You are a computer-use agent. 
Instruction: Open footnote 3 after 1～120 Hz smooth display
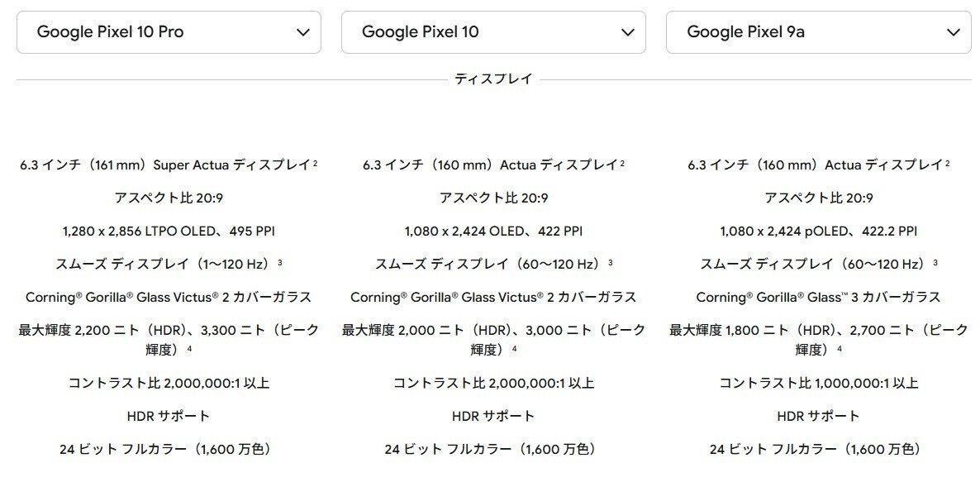coord(280,263)
